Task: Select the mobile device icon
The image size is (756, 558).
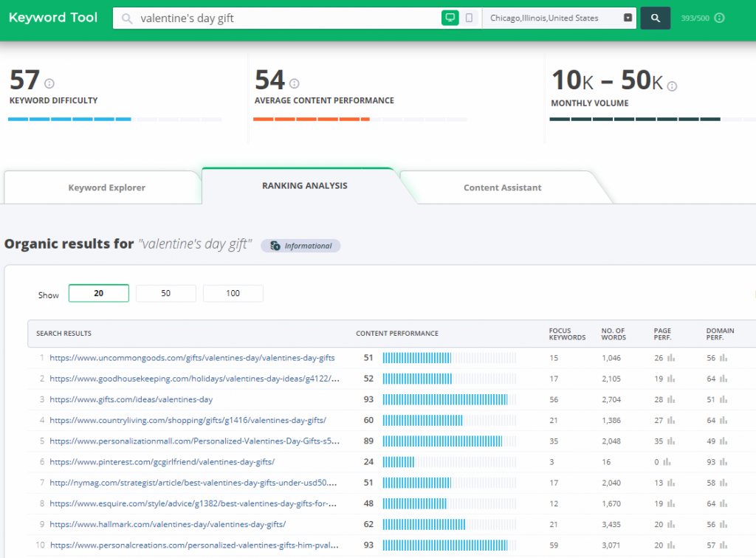Action: point(469,18)
